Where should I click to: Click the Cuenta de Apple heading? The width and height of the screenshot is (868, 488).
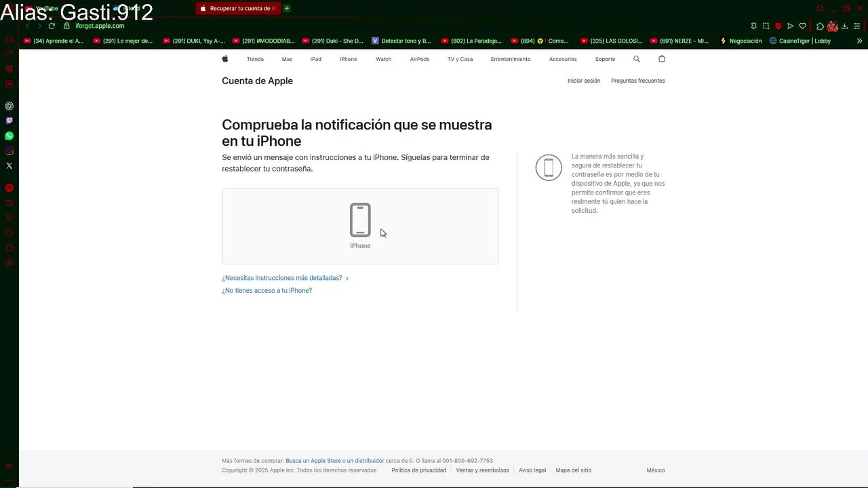click(258, 81)
